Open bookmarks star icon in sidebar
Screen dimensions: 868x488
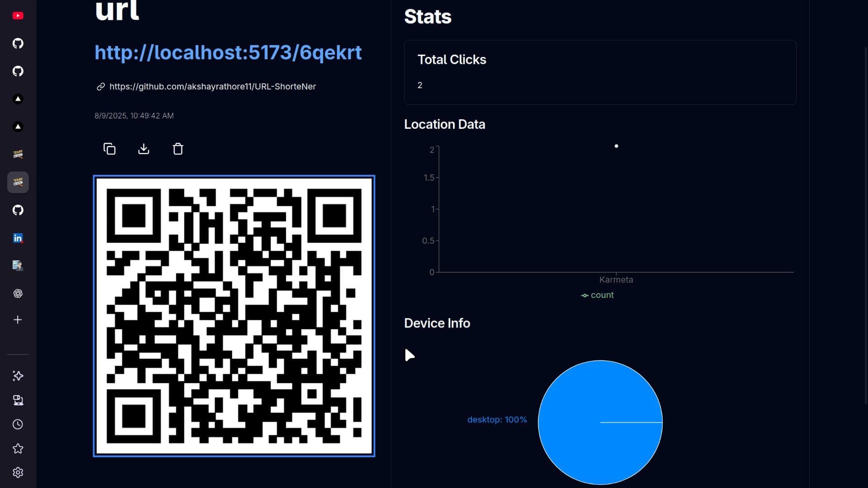[x=18, y=449]
